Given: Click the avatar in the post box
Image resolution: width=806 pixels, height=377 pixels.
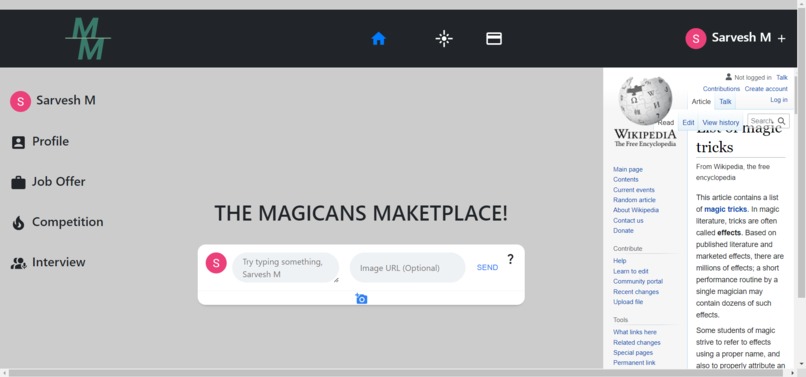Looking at the screenshot, I should pyautogui.click(x=216, y=263).
